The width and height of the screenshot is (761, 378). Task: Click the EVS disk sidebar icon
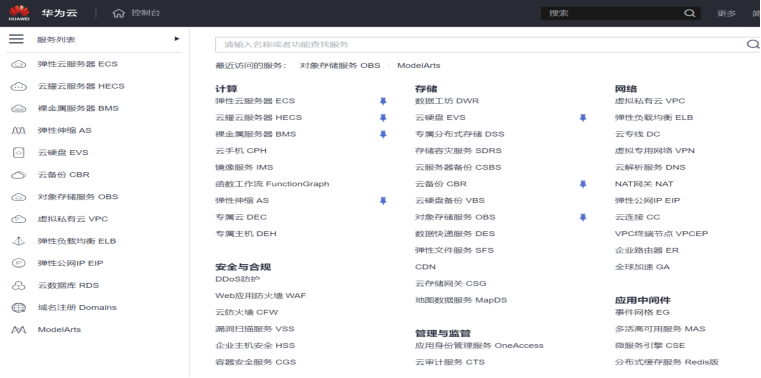tap(18, 152)
